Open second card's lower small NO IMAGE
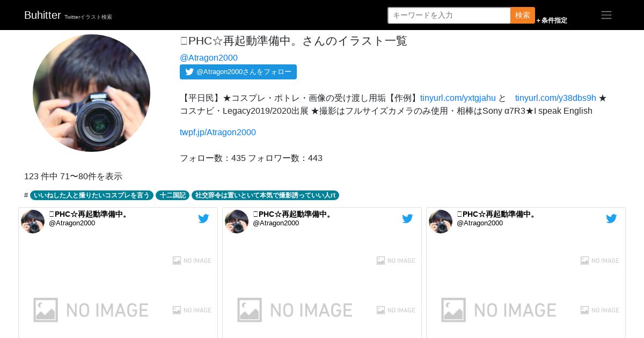The height and width of the screenshot is (338, 644). tap(396, 310)
